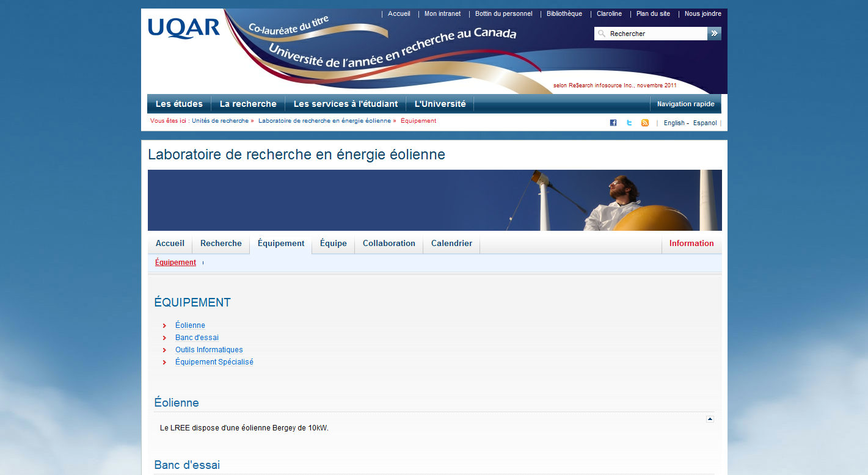Submit search with the arrow button

click(714, 34)
